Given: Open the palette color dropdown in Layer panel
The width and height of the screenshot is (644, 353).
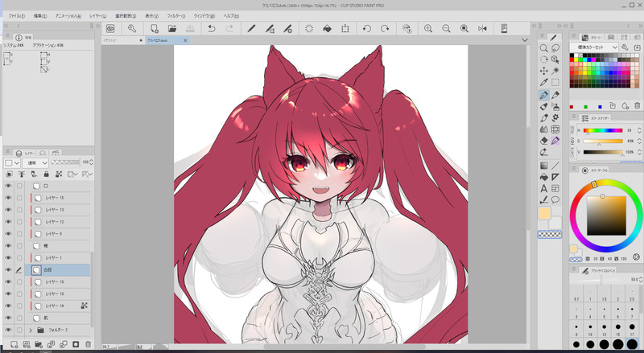Looking at the screenshot, I should tap(12, 163).
